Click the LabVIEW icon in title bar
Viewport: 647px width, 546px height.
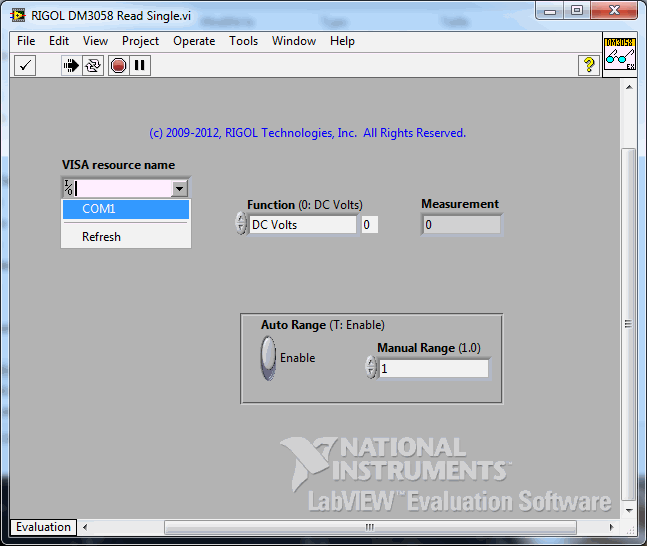coord(17,16)
